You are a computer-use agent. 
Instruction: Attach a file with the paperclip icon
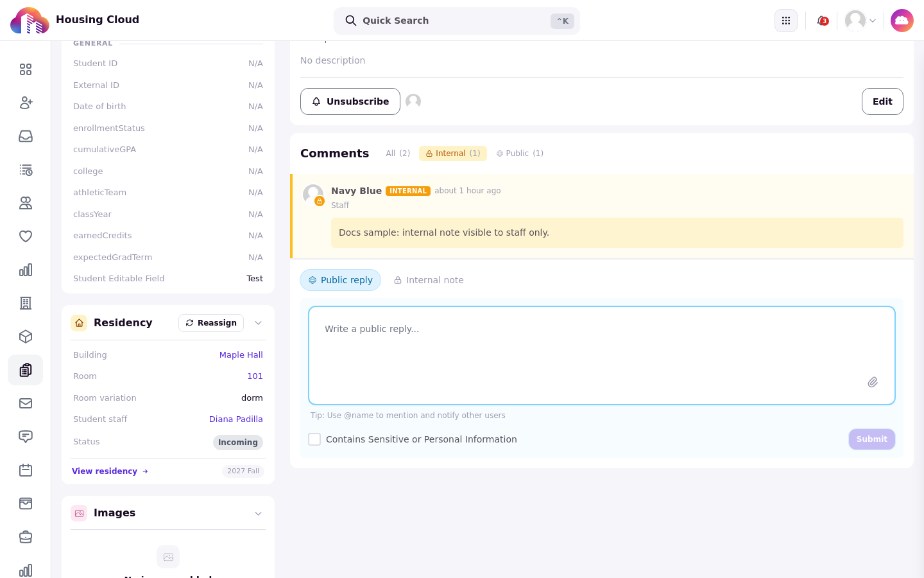pos(873,382)
